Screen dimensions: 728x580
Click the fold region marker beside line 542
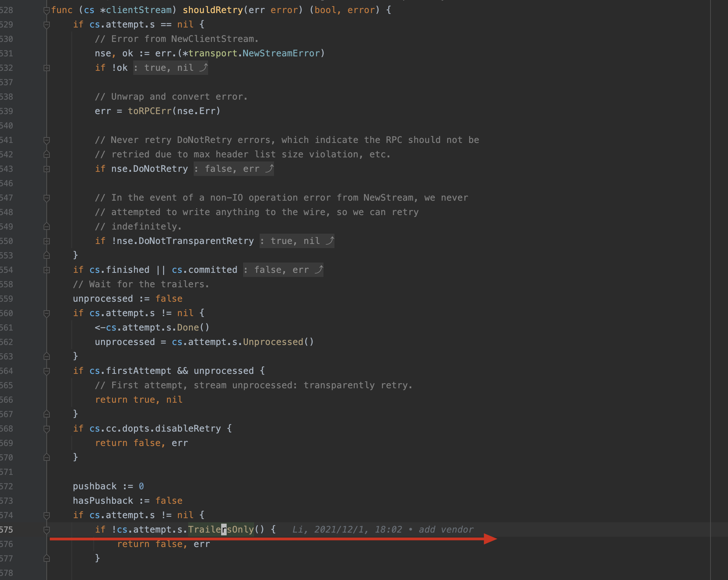point(46,154)
